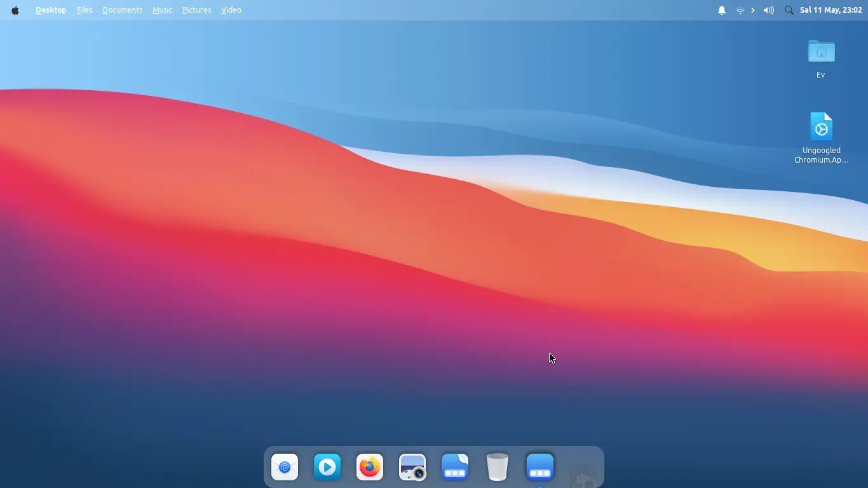Open the page-curl file manager dock icon
This screenshot has height=488, width=868.
(x=455, y=467)
